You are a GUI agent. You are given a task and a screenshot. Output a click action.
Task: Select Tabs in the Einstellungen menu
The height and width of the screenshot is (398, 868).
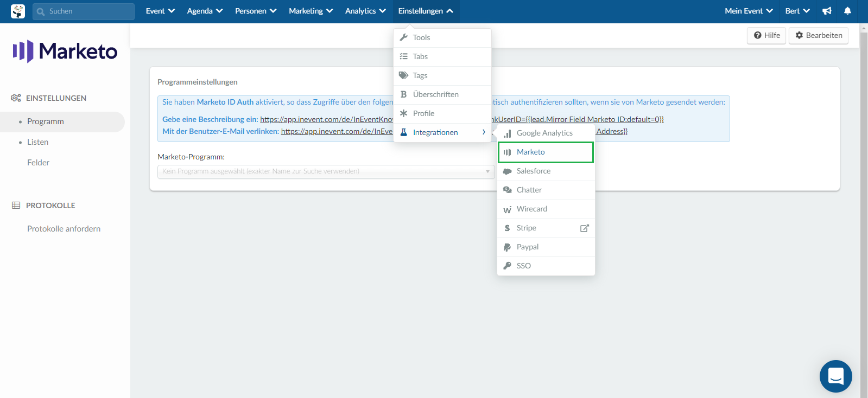tap(442, 57)
